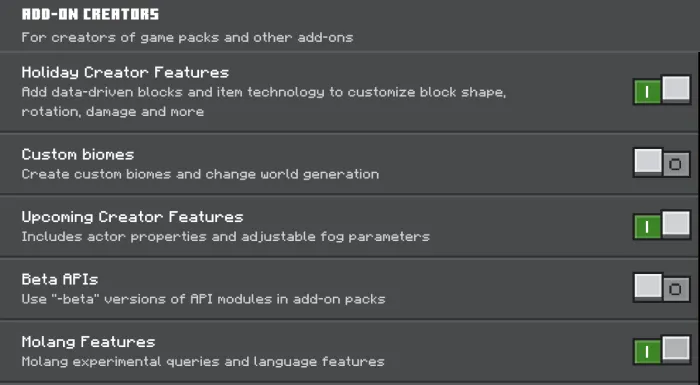
Task: Enable the Beta APIs toggle
Action: [662, 289]
